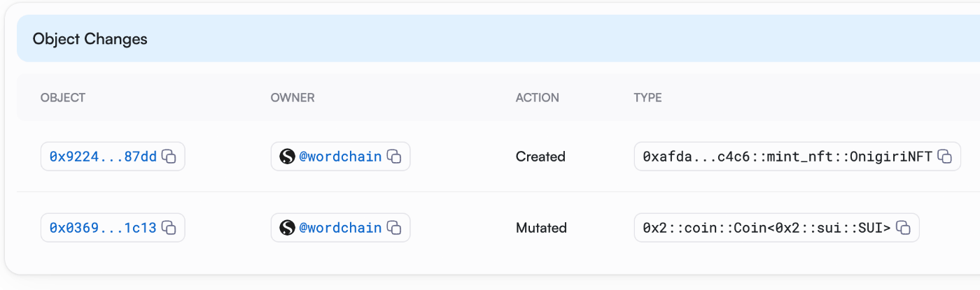Copy the @wordchain owner in the Created row

[394, 157]
